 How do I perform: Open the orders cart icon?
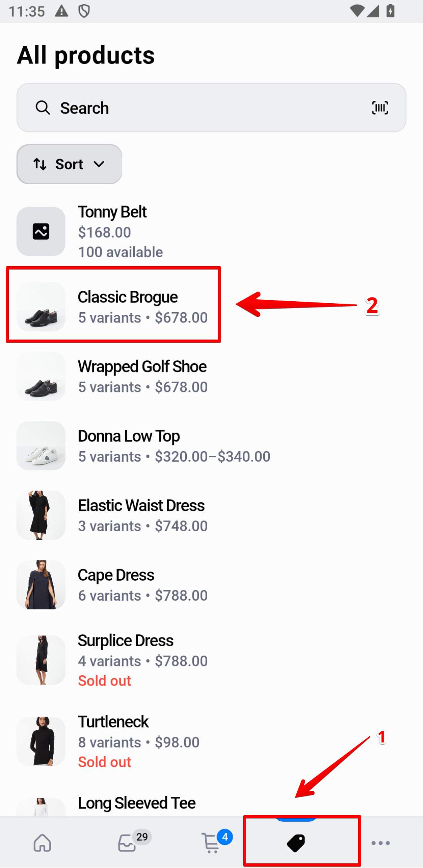click(212, 843)
